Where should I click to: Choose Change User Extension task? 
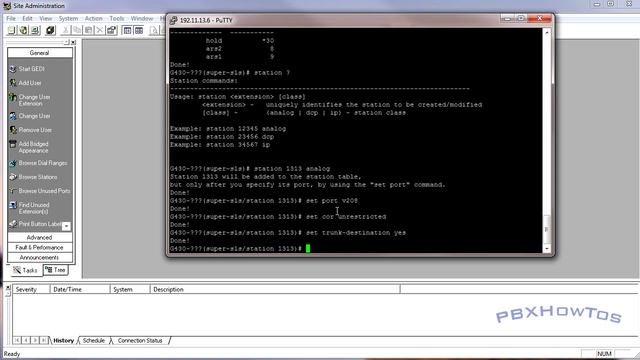[30, 100]
